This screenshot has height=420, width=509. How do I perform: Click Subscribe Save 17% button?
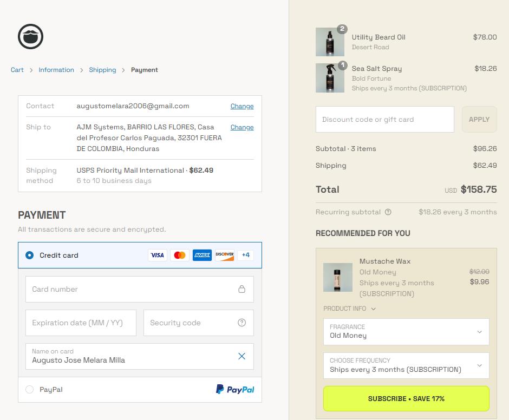coord(406,398)
